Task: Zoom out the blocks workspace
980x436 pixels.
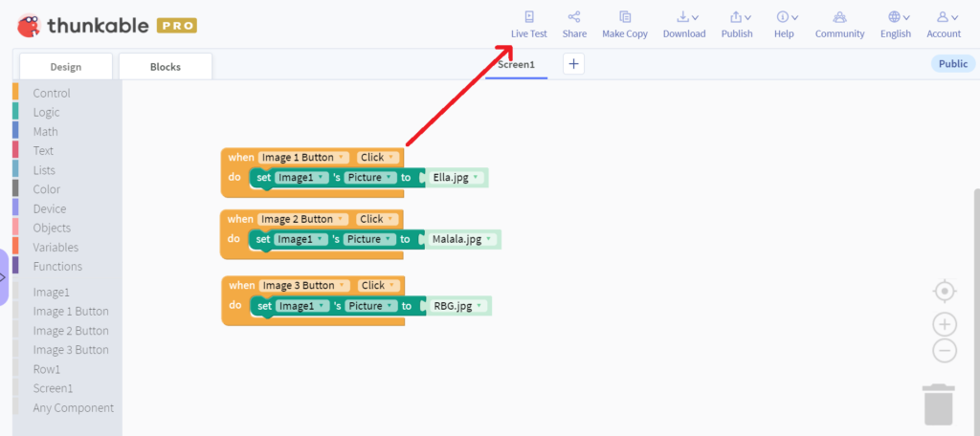Action: pyautogui.click(x=945, y=350)
